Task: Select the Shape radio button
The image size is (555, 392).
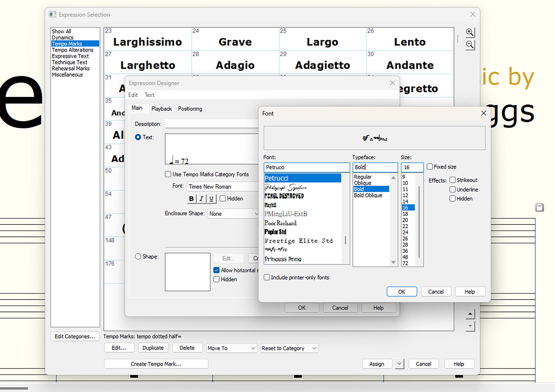Action: (x=138, y=257)
